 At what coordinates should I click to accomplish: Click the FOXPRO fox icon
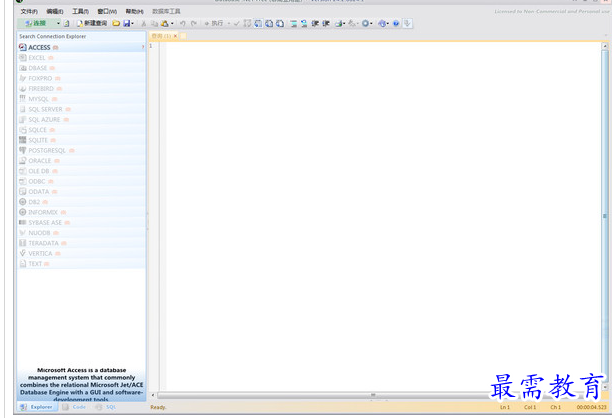coord(23,78)
